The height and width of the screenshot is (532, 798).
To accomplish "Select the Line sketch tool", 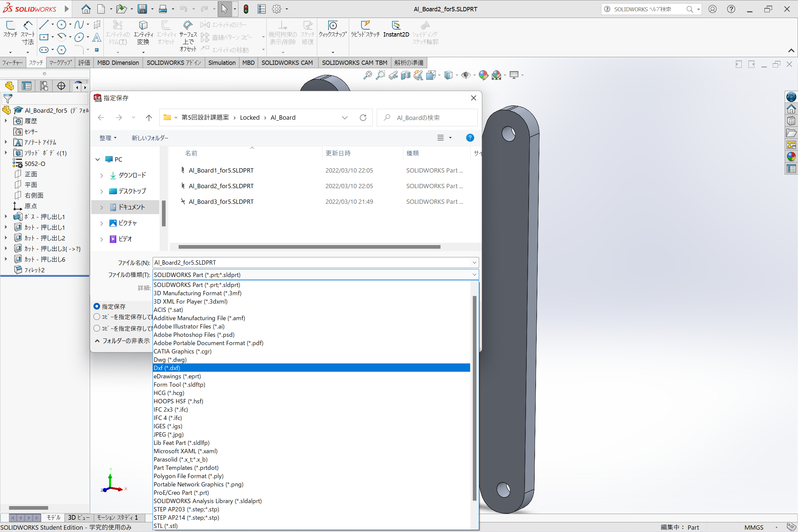I will (44, 24).
